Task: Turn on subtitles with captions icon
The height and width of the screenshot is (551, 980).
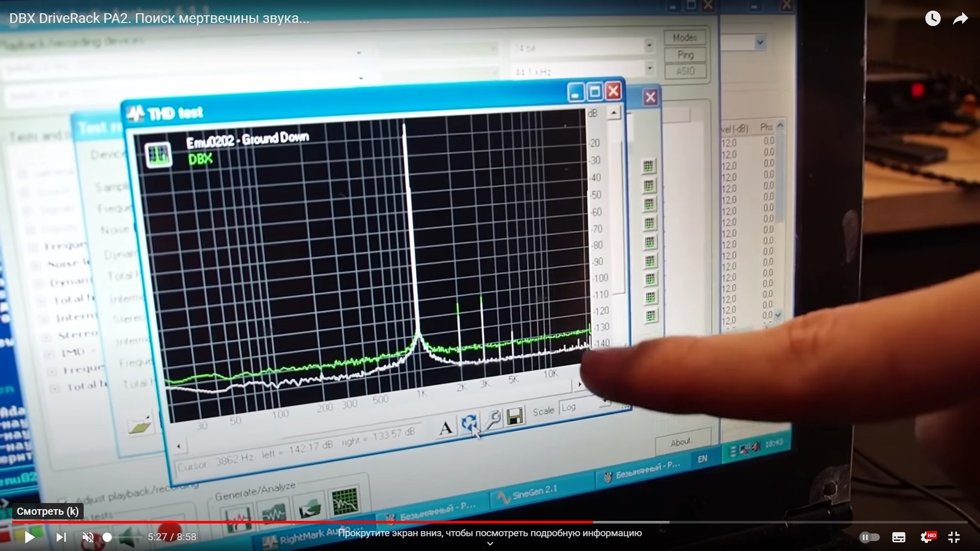Action: 899,537
